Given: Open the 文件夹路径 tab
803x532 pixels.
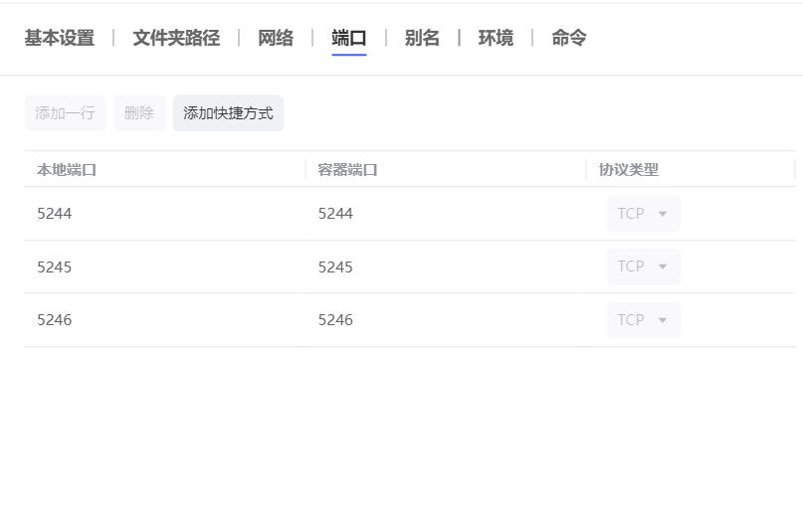Looking at the screenshot, I should [176, 38].
